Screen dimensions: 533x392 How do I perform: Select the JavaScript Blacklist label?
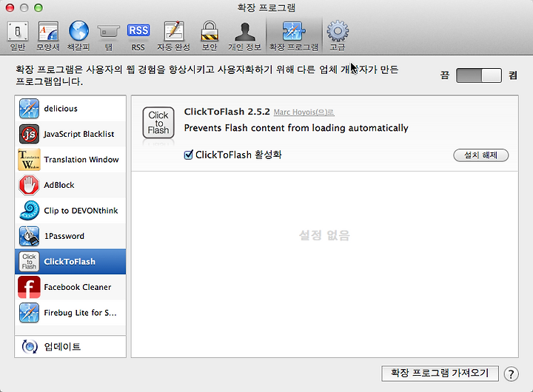[x=79, y=134]
